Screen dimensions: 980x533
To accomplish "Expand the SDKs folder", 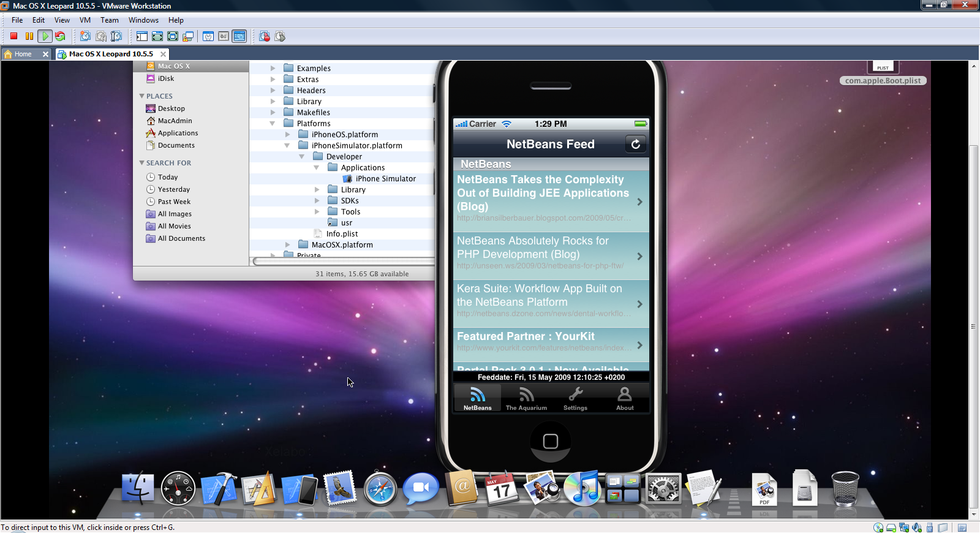I will [317, 201].
